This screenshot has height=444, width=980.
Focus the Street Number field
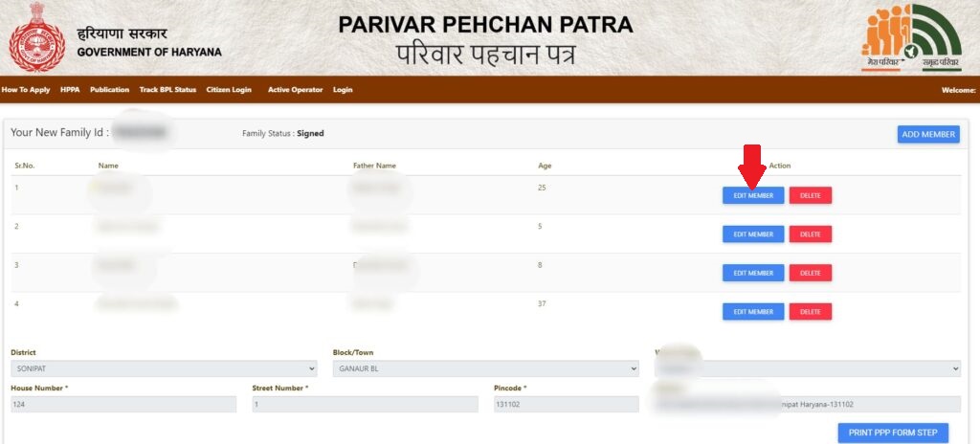tap(365, 405)
